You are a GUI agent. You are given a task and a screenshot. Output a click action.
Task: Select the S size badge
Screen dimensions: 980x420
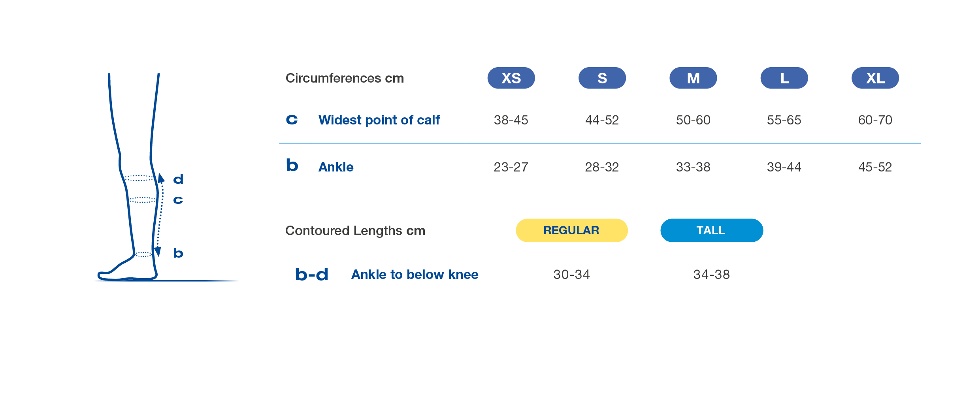[602, 78]
